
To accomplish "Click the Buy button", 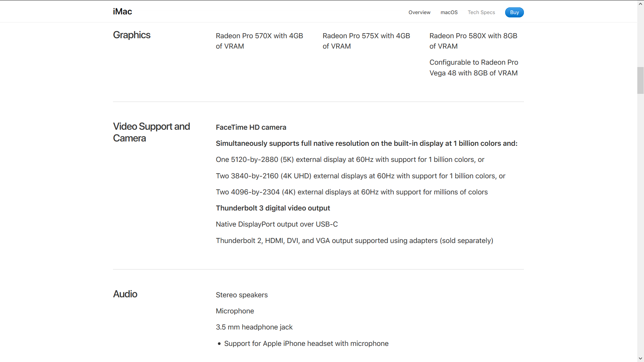I will (x=514, y=12).
